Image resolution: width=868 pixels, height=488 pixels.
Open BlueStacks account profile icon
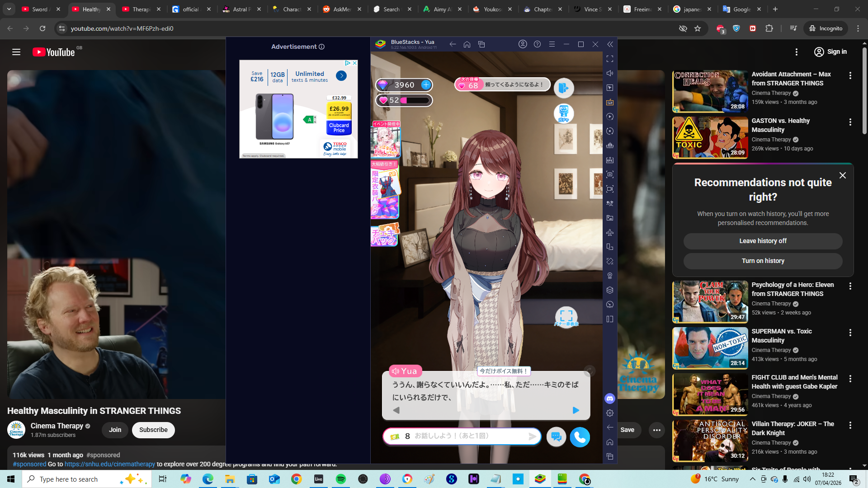(523, 44)
